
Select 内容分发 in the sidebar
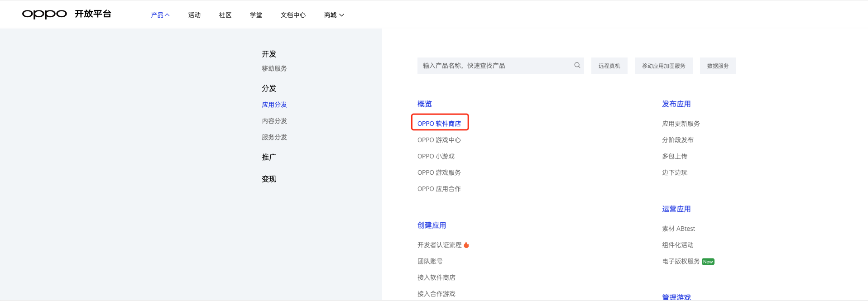pyautogui.click(x=274, y=121)
